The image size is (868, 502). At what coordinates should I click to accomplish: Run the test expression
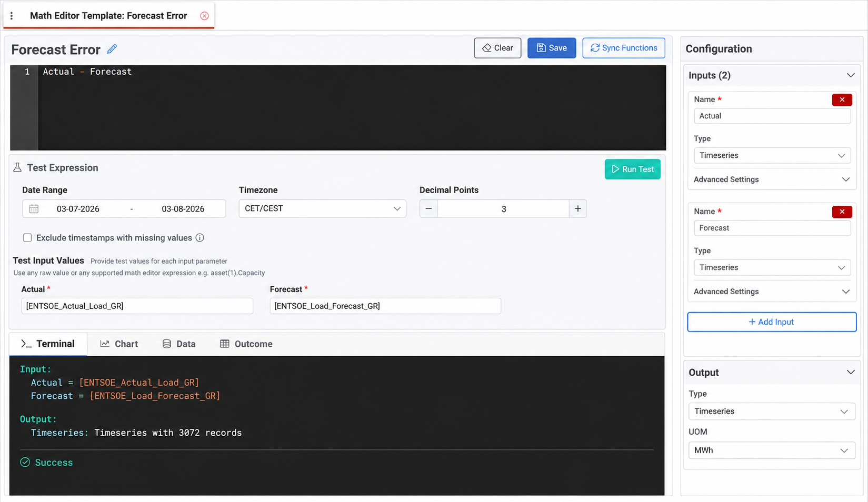pos(632,169)
